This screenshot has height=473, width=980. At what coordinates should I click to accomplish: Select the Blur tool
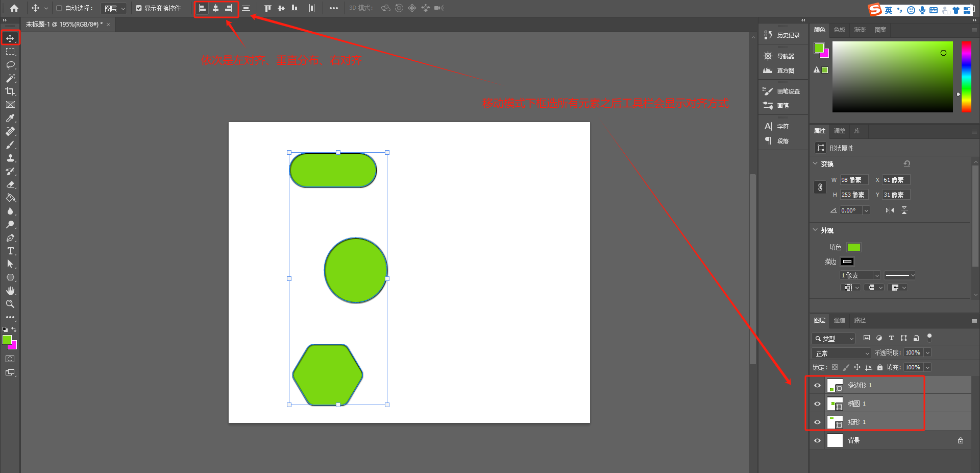coord(10,211)
